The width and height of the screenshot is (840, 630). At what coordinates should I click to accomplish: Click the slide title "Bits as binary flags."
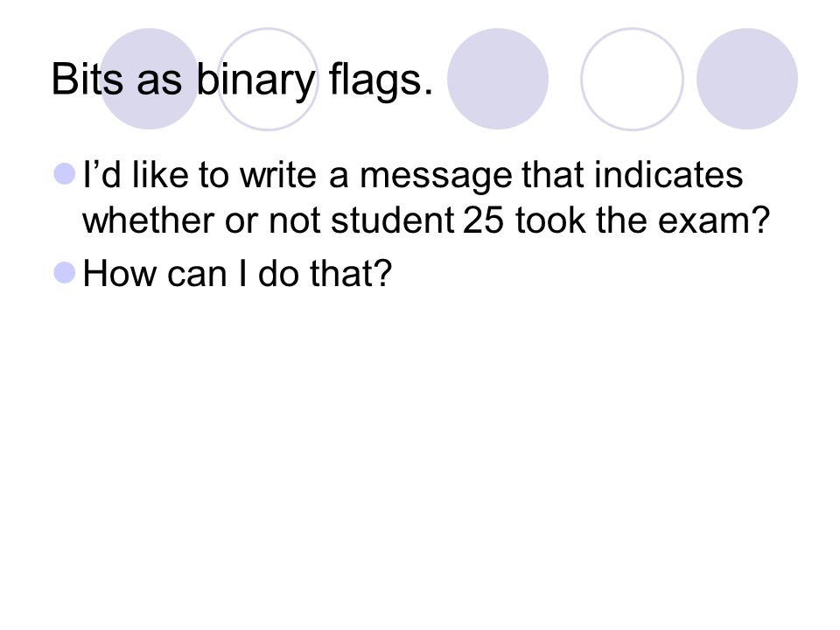click(241, 80)
